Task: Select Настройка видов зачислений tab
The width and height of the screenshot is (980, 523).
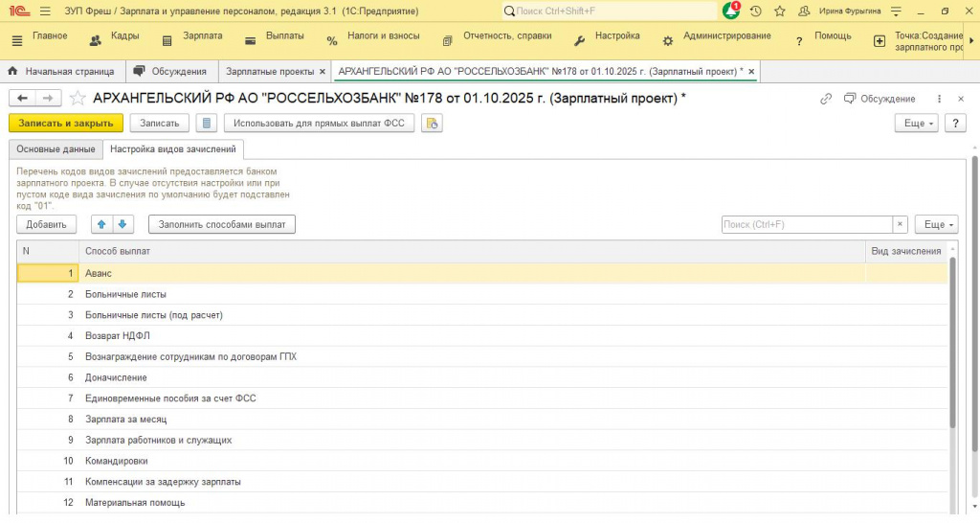Action: pyautogui.click(x=173, y=148)
